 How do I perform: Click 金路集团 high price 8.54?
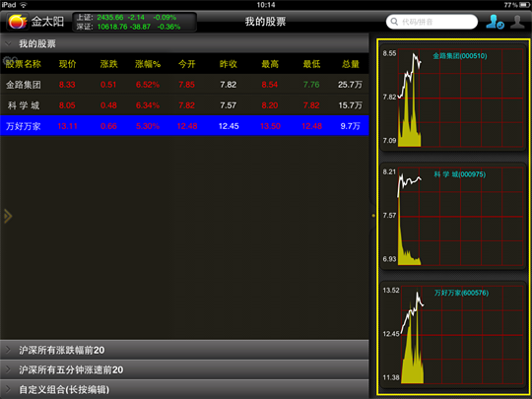point(270,85)
